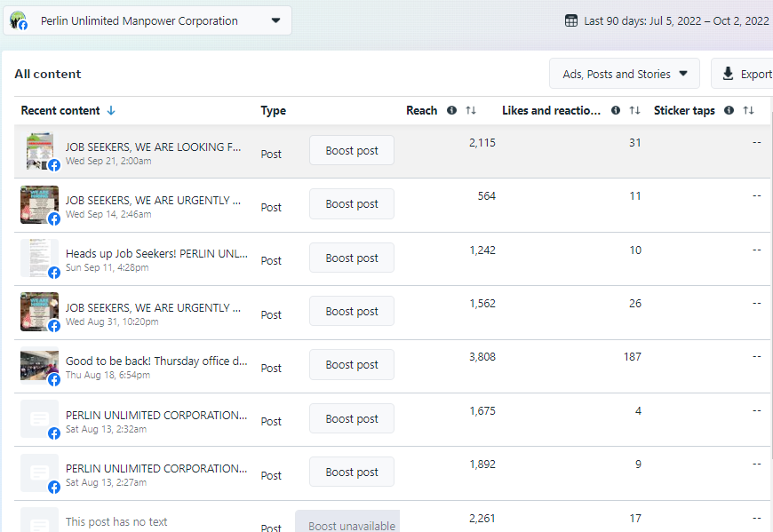Click the Reach info icon
Image resolution: width=773 pixels, height=532 pixels.
click(x=451, y=110)
